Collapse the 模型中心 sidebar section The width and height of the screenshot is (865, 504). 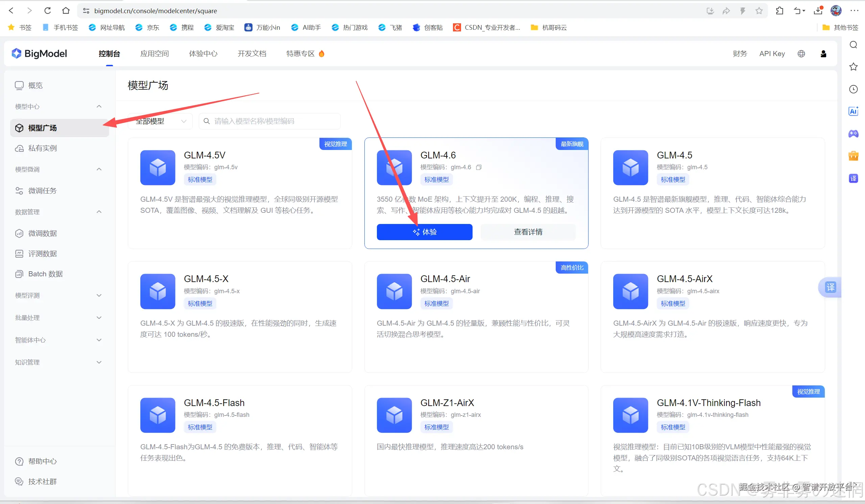tap(99, 107)
